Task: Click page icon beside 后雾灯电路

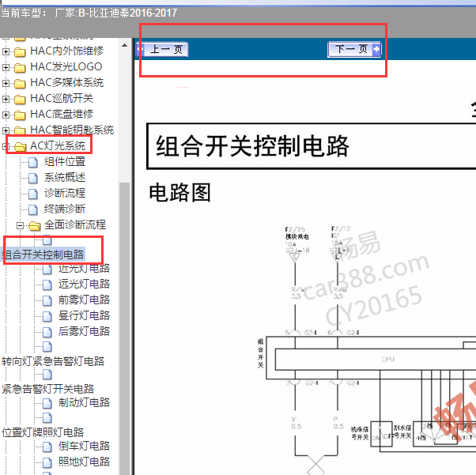Action: coord(47,332)
